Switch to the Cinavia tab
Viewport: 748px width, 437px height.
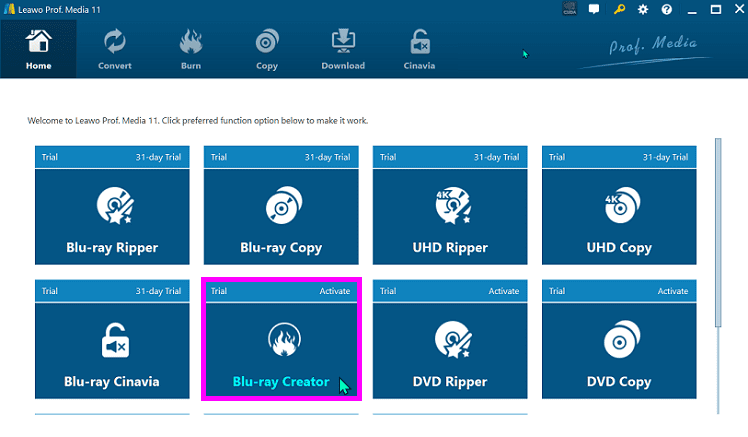(x=419, y=49)
